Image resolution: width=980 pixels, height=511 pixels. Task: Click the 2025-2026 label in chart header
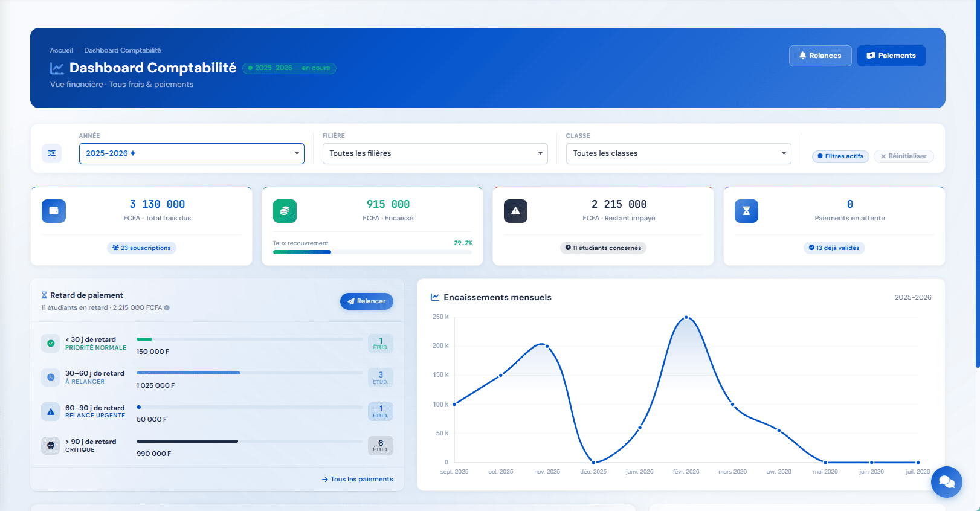pyautogui.click(x=913, y=297)
